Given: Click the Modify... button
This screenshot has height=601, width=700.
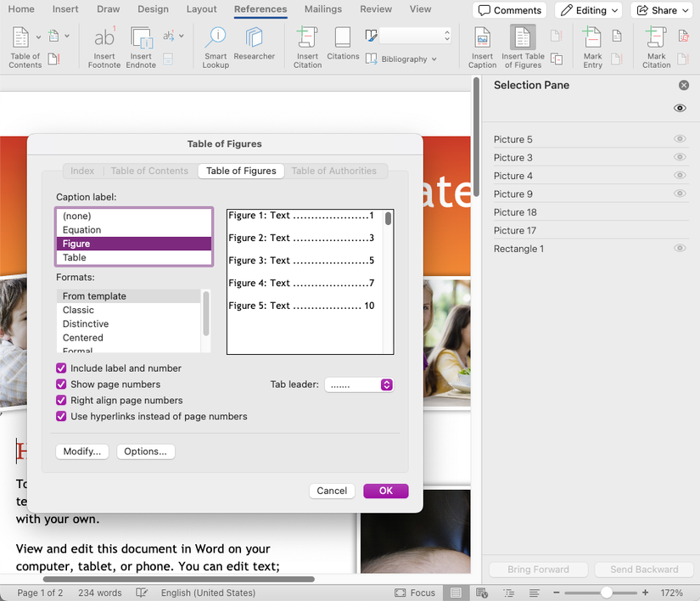Looking at the screenshot, I should coord(81,452).
